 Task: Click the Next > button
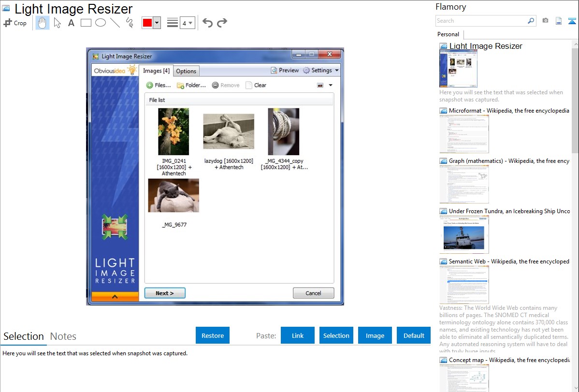[x=165, y=293]
